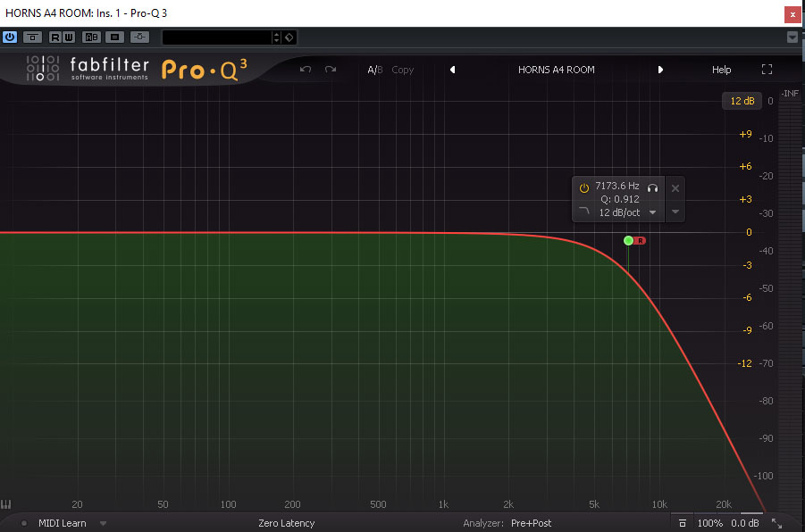Toggle host A/B comparison button

pyautogui.click(x=91, y=37)
